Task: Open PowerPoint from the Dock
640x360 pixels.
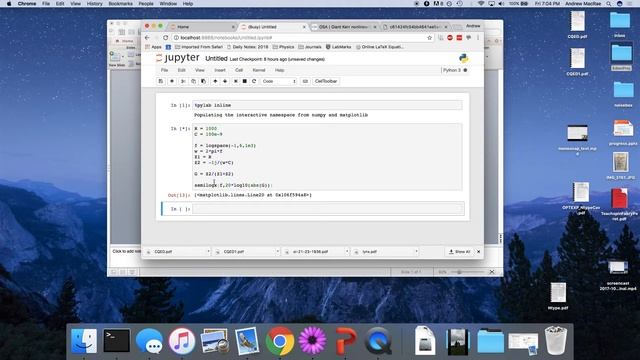Action: pos(345,340)
